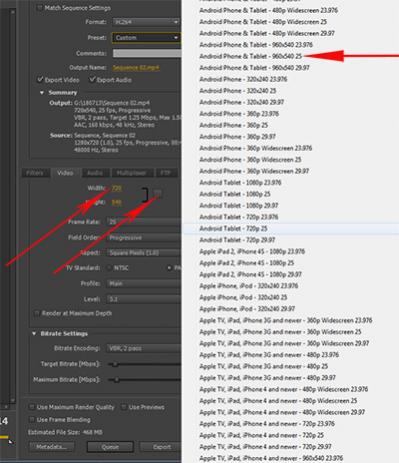Select Android Phone - 360p Widescreen 25 preset

coord(250,160)
